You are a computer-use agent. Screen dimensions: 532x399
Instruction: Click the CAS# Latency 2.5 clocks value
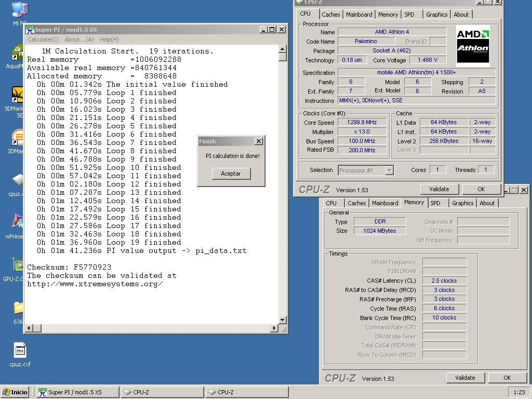444,281
